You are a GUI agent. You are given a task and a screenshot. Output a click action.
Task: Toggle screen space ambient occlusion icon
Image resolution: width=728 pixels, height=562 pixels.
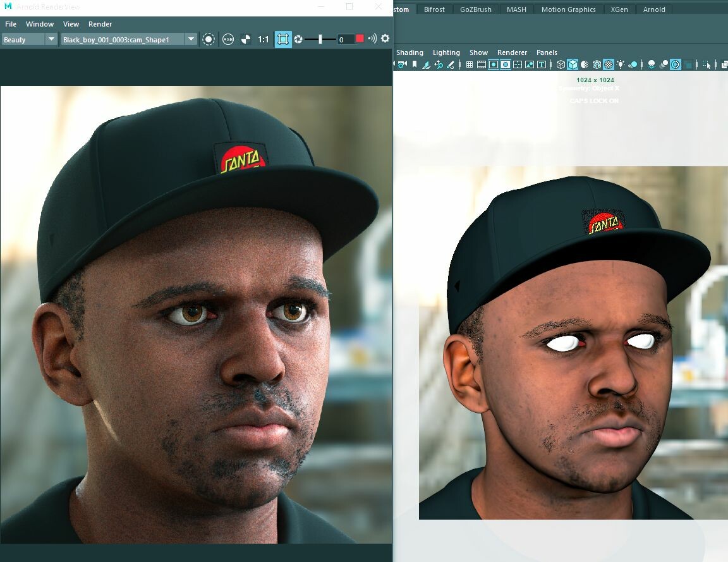click(x=652, y=64)
